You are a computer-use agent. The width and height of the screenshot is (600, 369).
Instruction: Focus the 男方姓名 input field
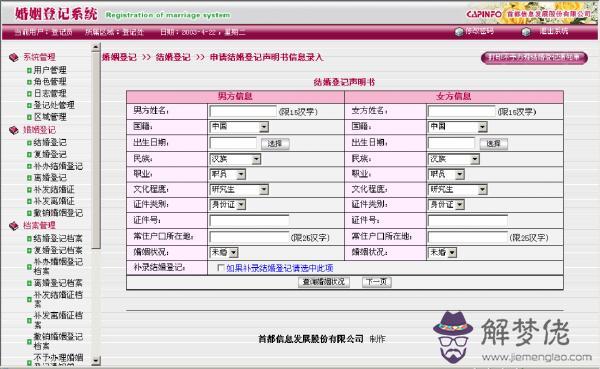[243, 111]
